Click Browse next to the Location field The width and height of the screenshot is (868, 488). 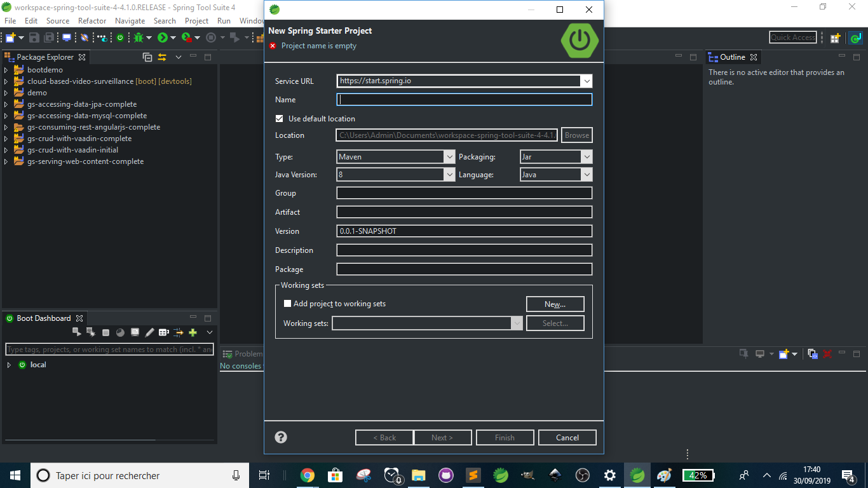point(576,135)
